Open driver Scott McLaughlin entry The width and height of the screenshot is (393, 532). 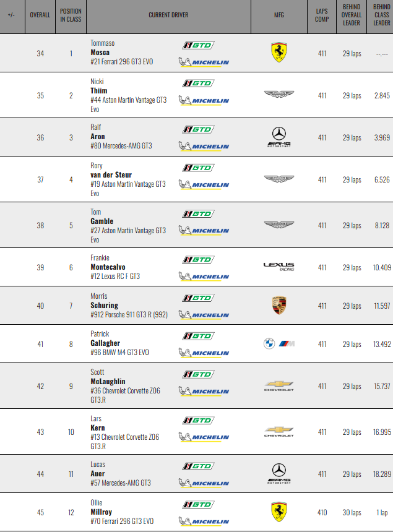[108, 382]
